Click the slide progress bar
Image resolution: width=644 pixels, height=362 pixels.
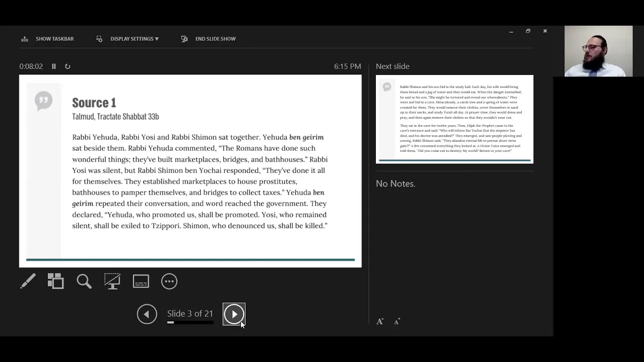[190, 322]
